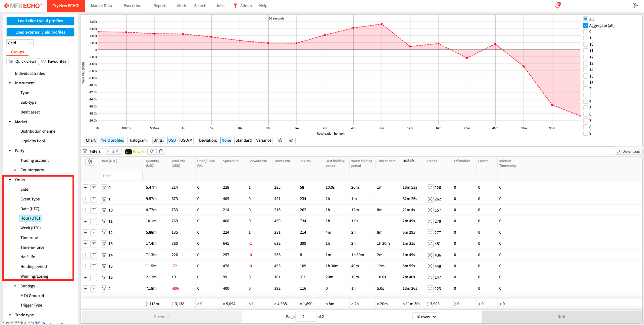Collapse groupings with double-chevron icon

(152, 151)
